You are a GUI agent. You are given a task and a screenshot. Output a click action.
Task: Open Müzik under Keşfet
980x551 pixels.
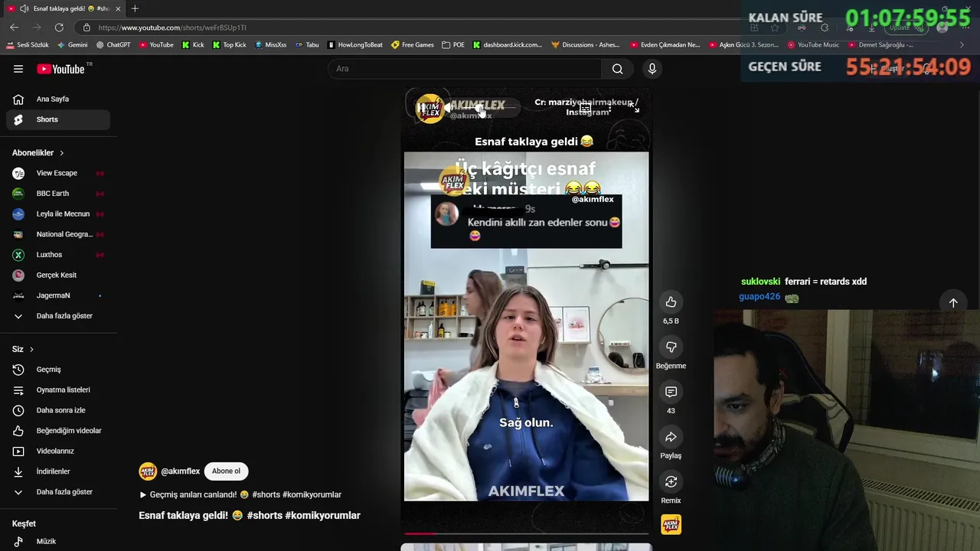pos(58,541)
